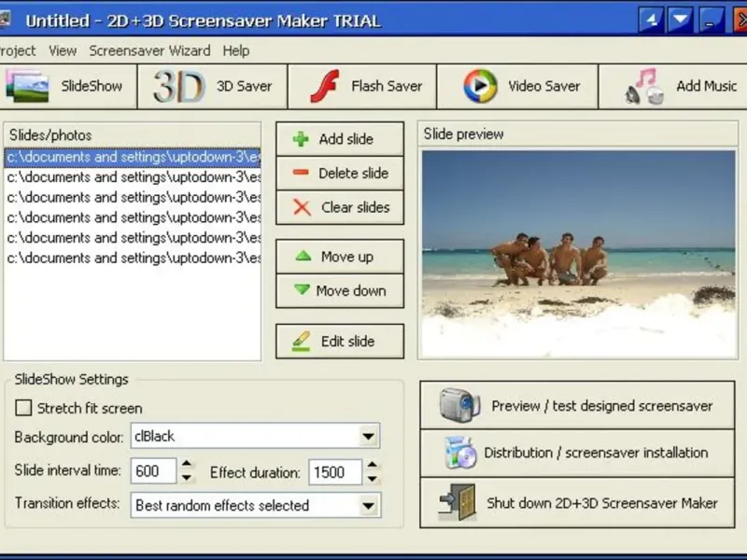The height and width of the screenshot is (560, 747).
Task: Click Distribution / screensaver installation button
Action: coord(577,453)
